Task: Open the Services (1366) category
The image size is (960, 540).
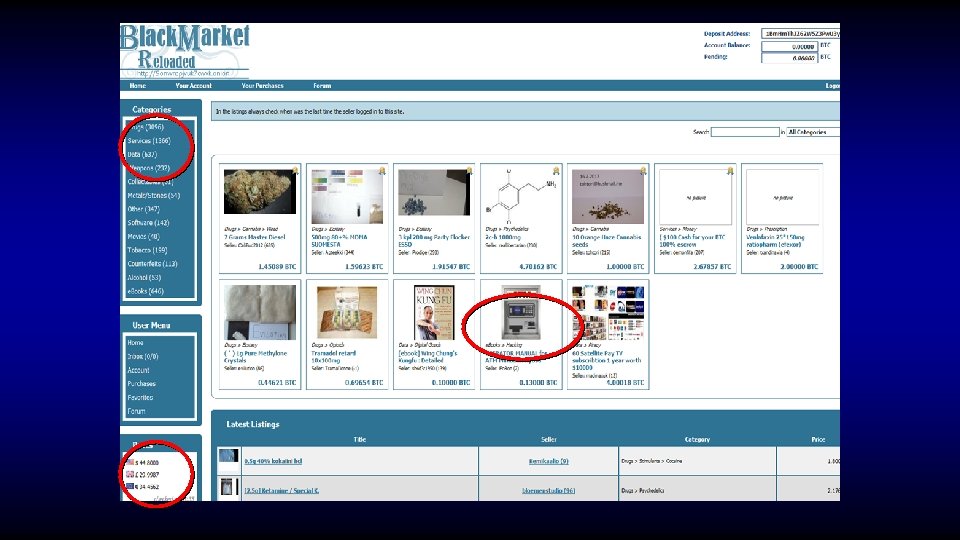Action: [149, 141]
